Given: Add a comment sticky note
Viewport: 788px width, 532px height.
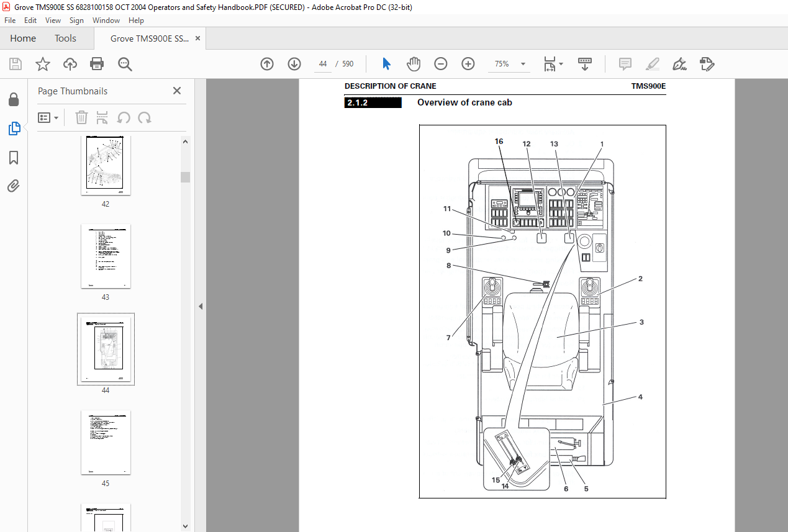Looking at the screenshot, I should (x=625, y=64).
